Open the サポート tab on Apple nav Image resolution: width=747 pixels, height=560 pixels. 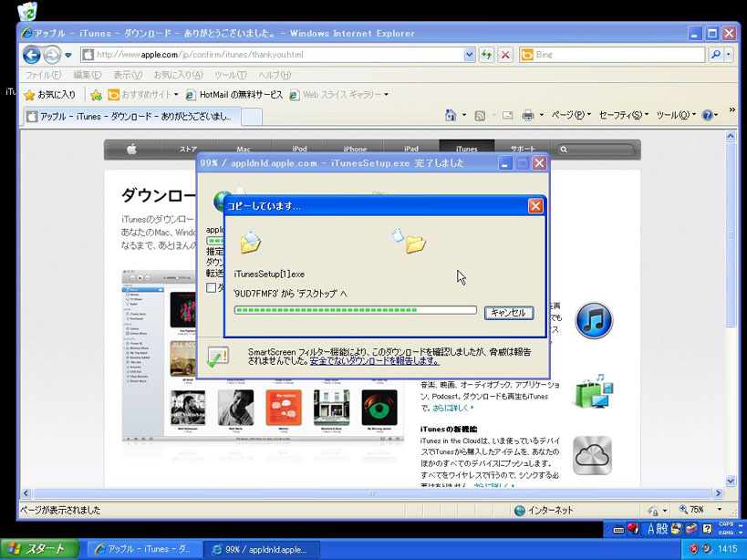[523, 149]
